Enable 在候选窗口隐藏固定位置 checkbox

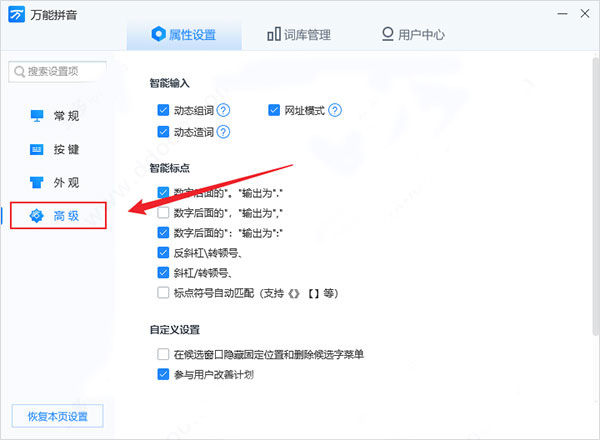pyautogui.click(x=163, y=354)
